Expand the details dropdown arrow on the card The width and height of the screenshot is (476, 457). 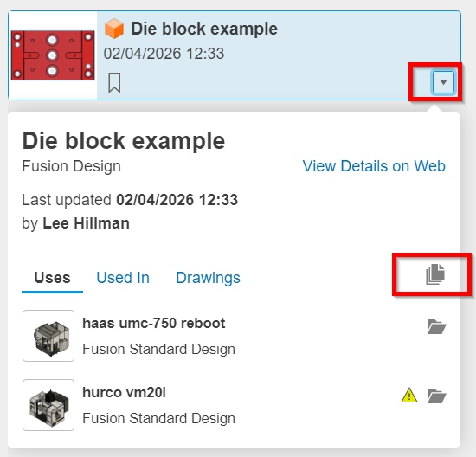(443, 82)
